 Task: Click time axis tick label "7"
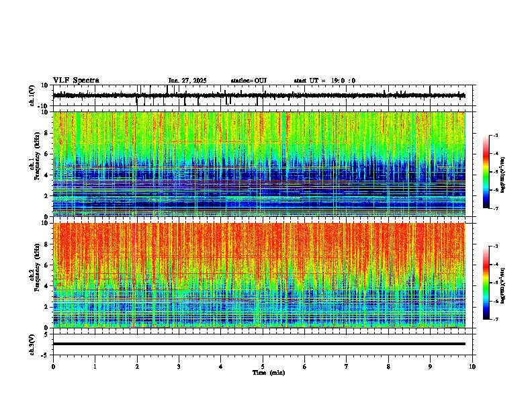(x=347, y=367)
